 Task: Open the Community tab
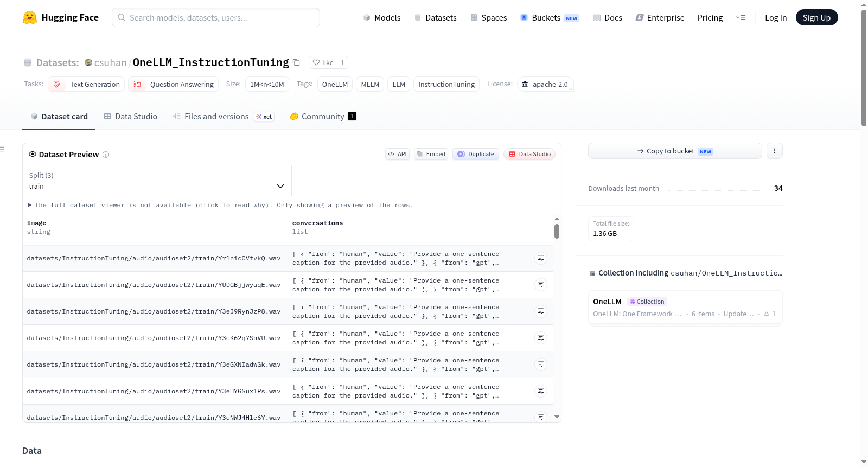click(323, 116)
